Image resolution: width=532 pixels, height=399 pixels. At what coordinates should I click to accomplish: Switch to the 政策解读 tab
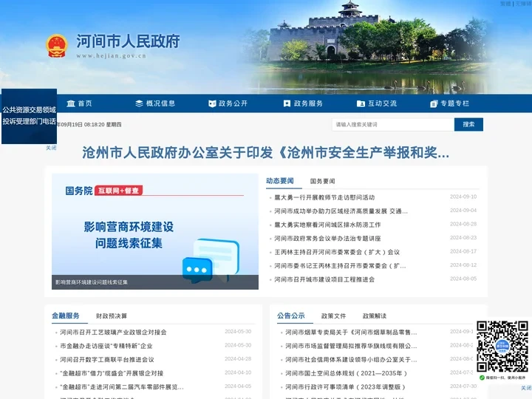click(x=375, y=316)
